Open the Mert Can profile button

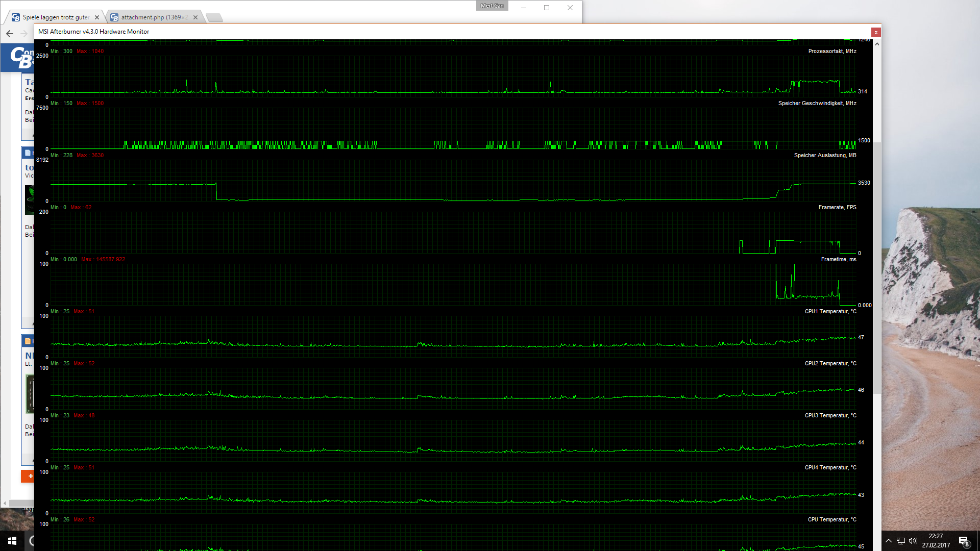coord(492,6)
